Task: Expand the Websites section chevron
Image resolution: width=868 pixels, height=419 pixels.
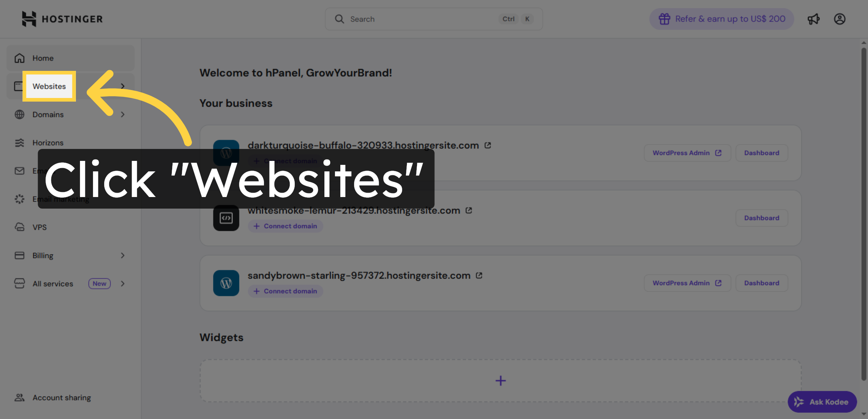Action: [x=123, y=86]
